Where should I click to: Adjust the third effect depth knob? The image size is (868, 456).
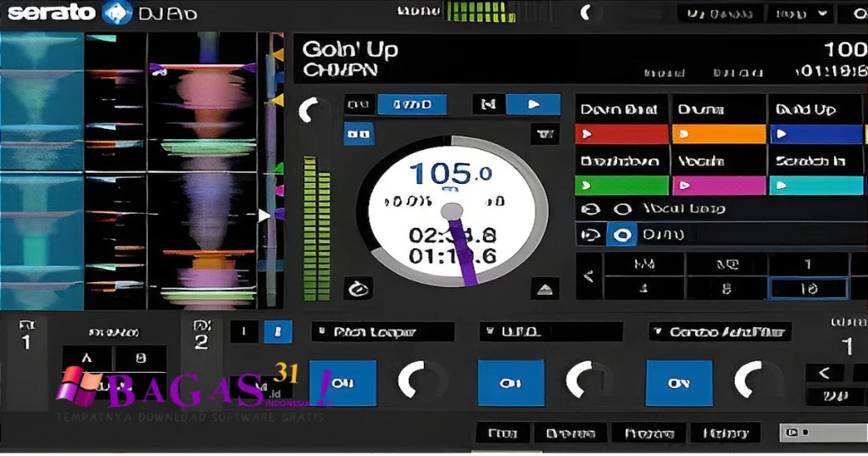(x=755, y=381)
